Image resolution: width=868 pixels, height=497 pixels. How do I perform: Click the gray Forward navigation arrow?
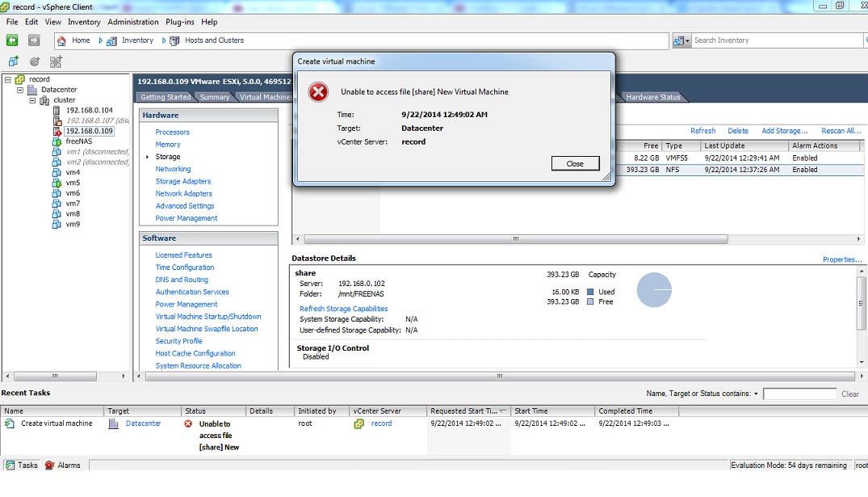tap(34, 40)
